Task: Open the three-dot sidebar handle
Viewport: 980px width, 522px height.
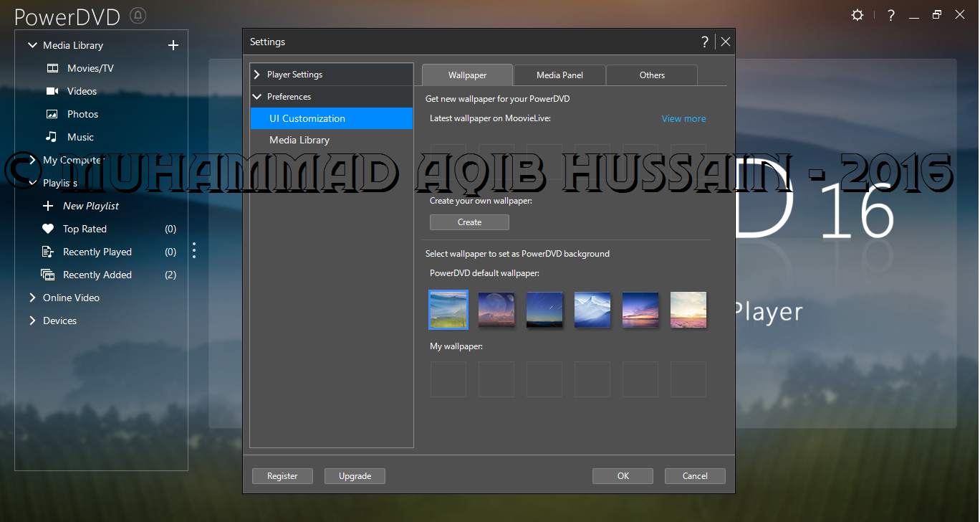Action: 194,250
